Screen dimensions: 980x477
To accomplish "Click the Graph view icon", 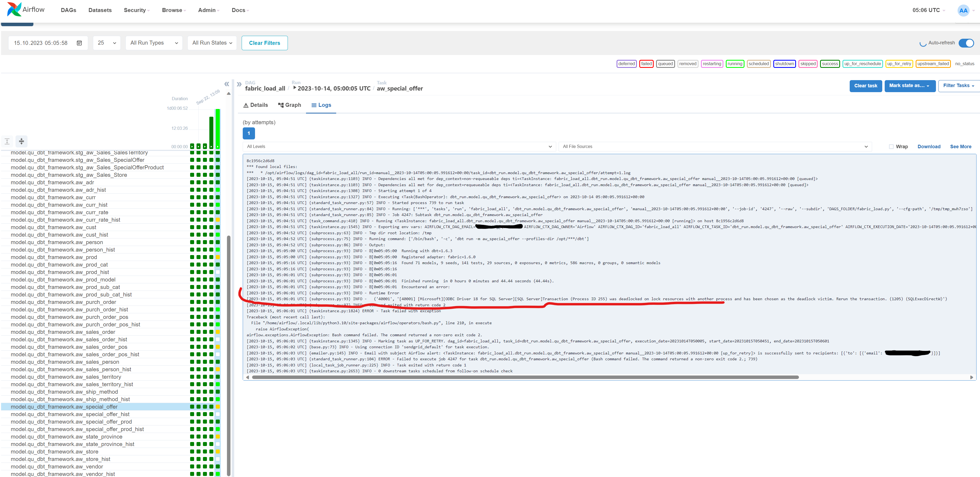I will tap(280, 105).
